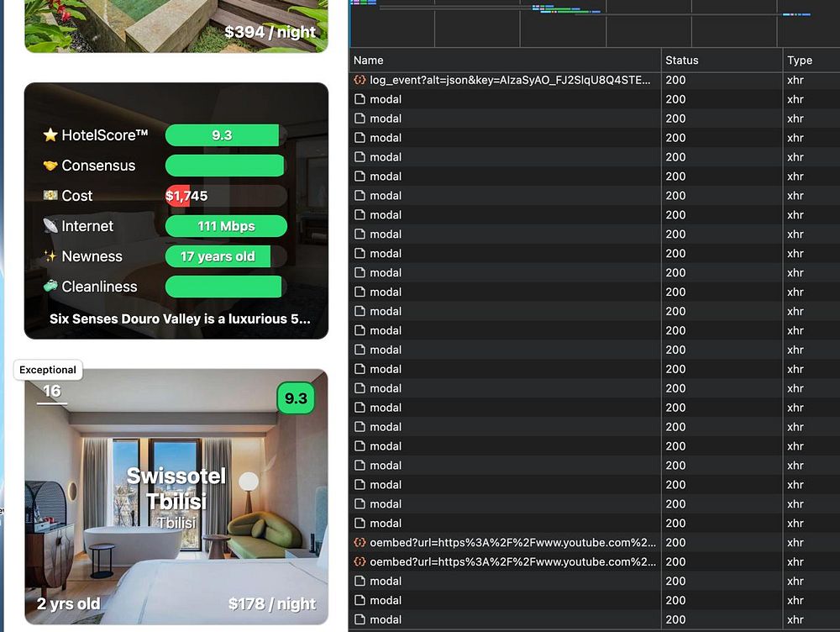Click the JSON icon of second oembed request
The width and height of the screenshot is (840, 632).
(x=360, y=561)
